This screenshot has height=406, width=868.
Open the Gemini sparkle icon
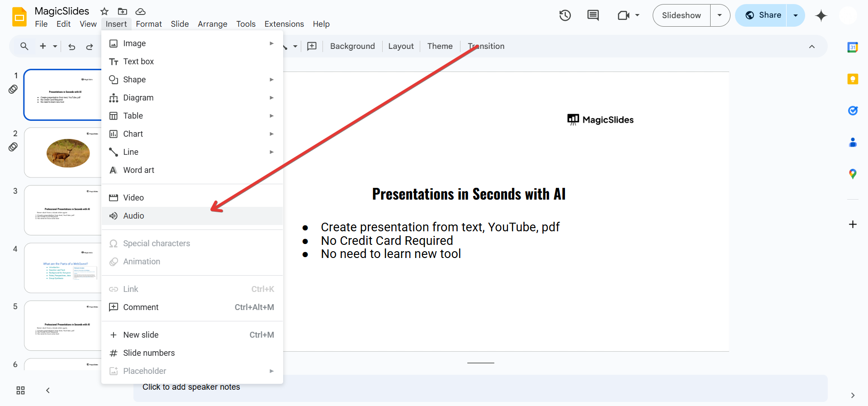click(821, 15)
